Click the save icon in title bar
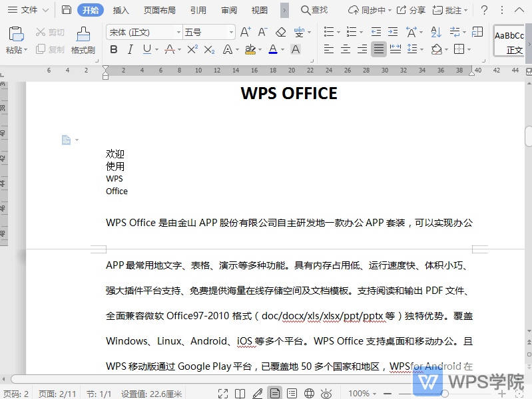 66,10
